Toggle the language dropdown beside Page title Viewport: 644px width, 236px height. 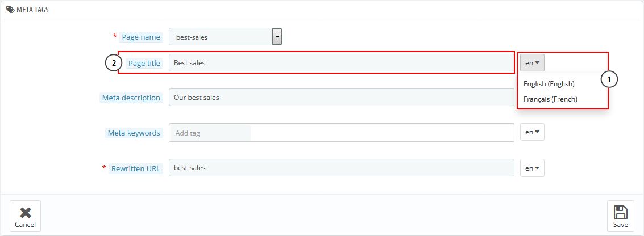532,63
